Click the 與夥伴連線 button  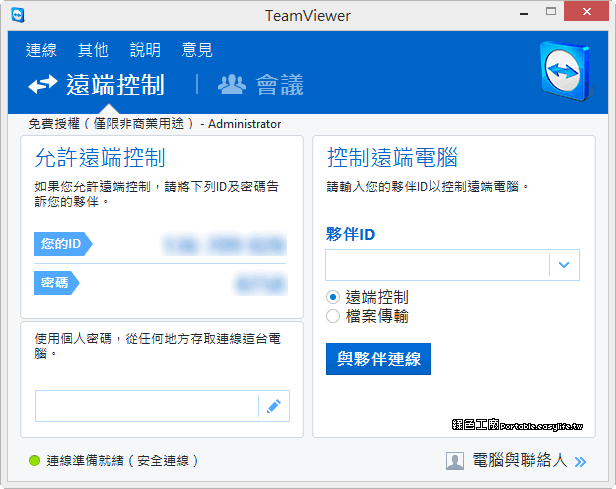point(378,359)
